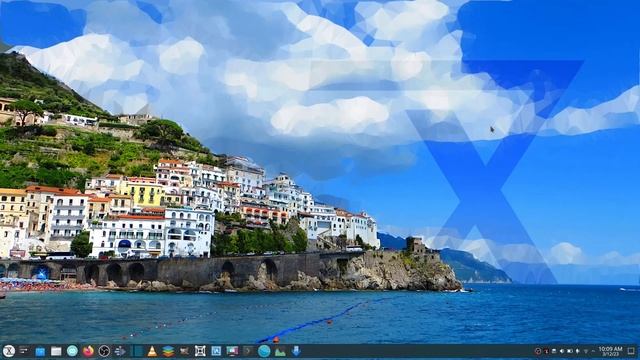Open the stacked colored layers app icon
Screen dimensions: 640x360
pyautogui.click(x=168, y=351)
